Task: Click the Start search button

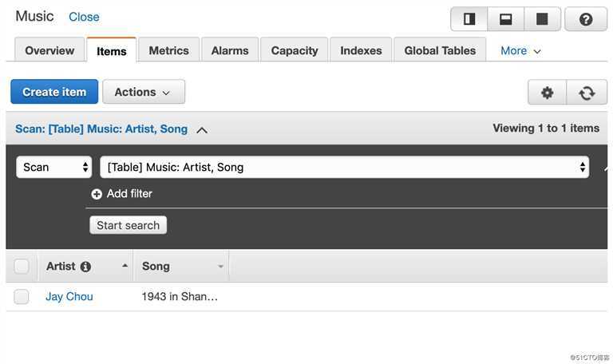Action: pyautogui.click(x=129, y=225)
